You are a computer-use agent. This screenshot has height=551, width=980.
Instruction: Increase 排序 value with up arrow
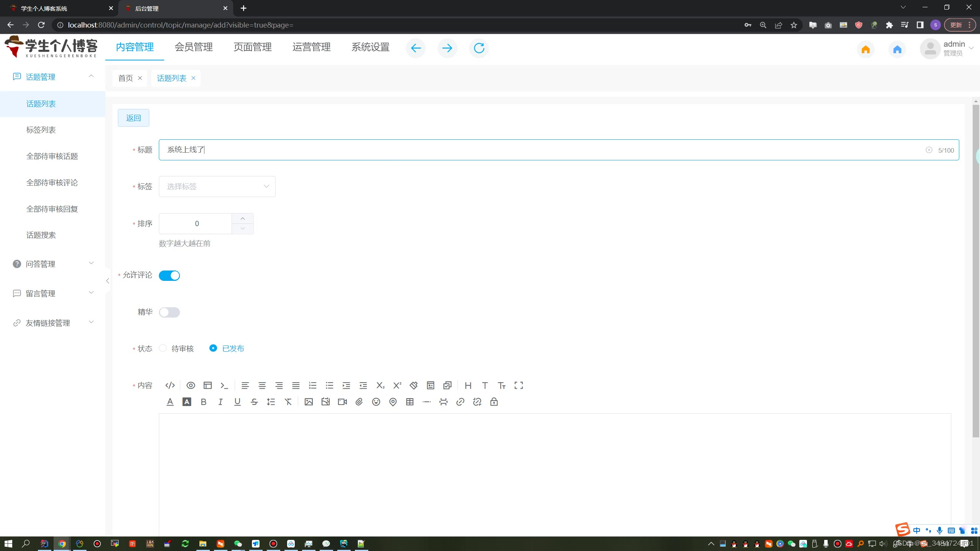[242, 218]
